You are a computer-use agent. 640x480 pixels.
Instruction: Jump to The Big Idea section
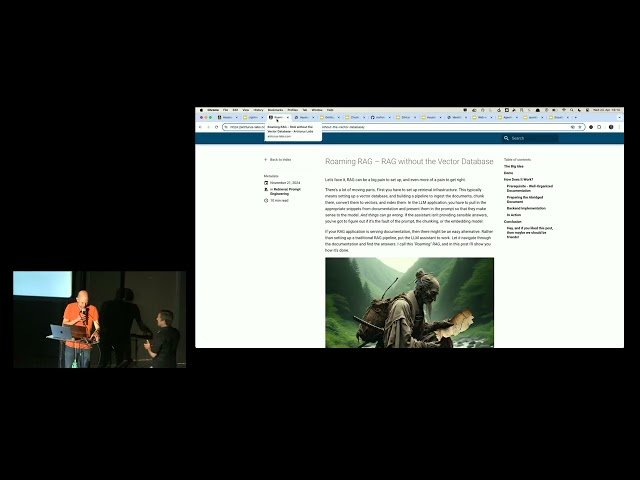(x=514, y=165)
